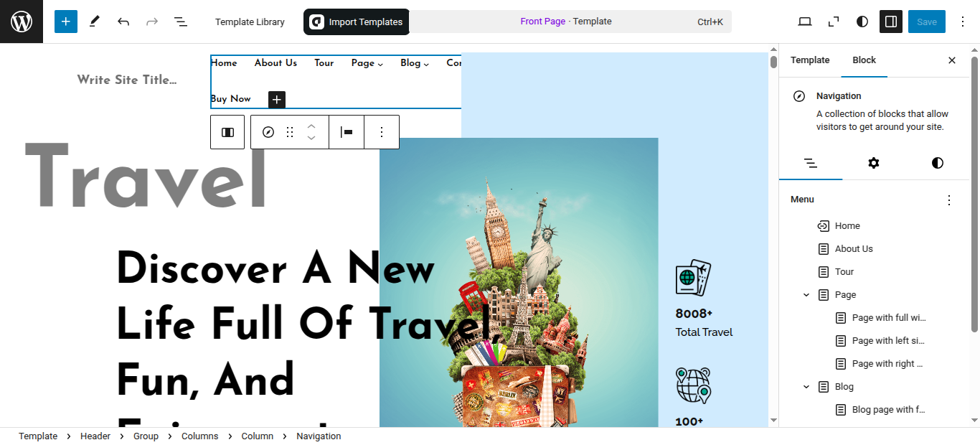Screen dimensions: 980x445
Task: Click Template in the breadcrumb
Action: point(38,436)
